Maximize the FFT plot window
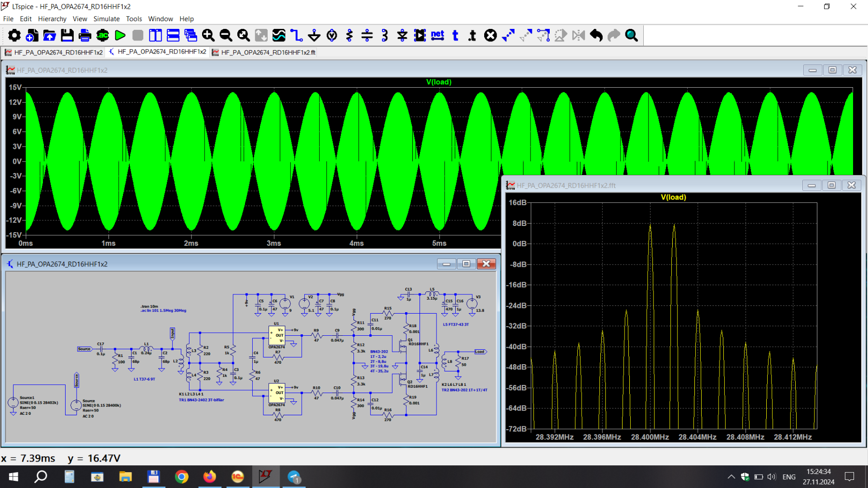The width and height of the screenshot is (868, 488). coord(832,185)
